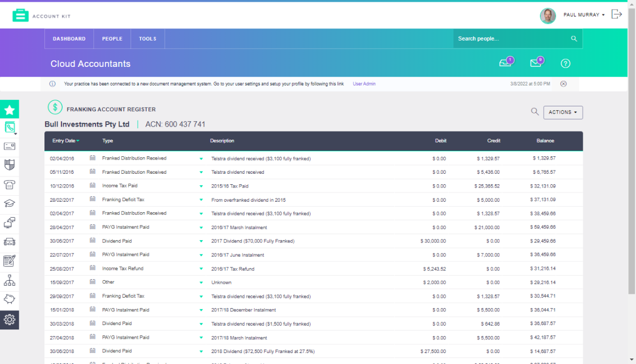Open the envelope showing nine unread messages
This screenshot has height=364, width=636.
pyautogui.click(x=536, y=63)
